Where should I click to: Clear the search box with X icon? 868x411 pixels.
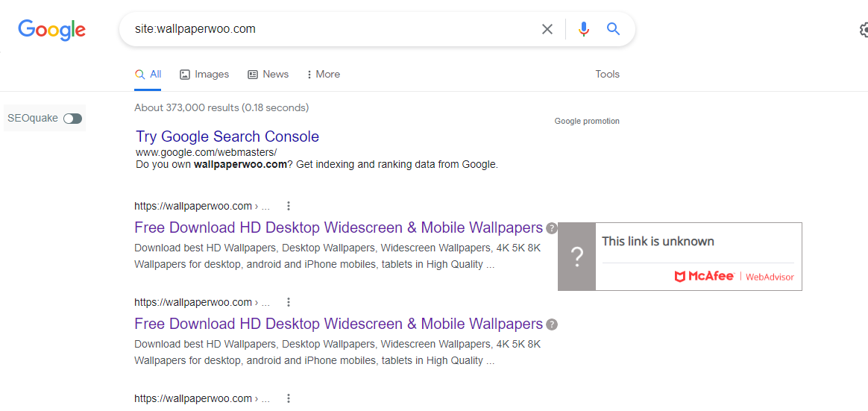pyautogui.click(x=547, y=29)
